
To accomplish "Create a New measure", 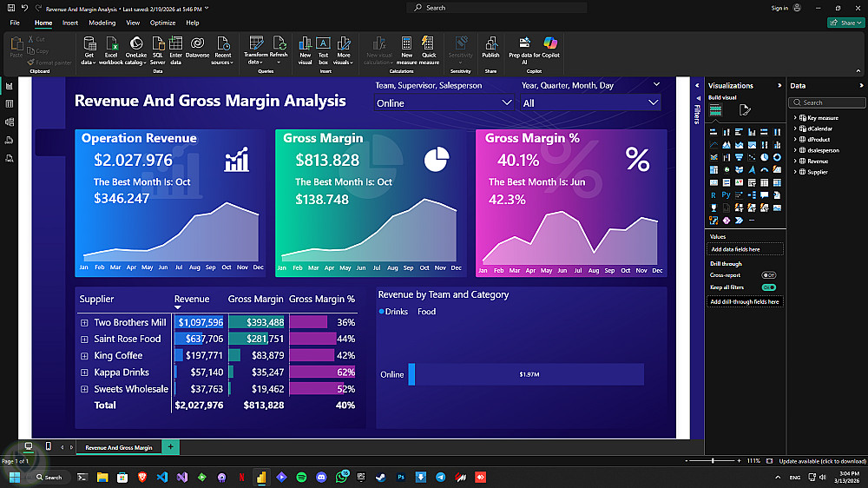I will point(407,50).
